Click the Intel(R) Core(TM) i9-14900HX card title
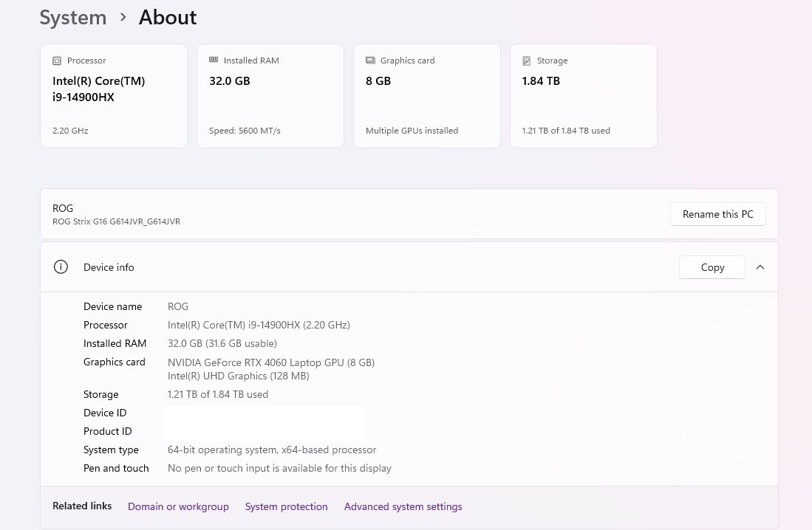The width and height of the screenshot is (812, 530). 99,89
